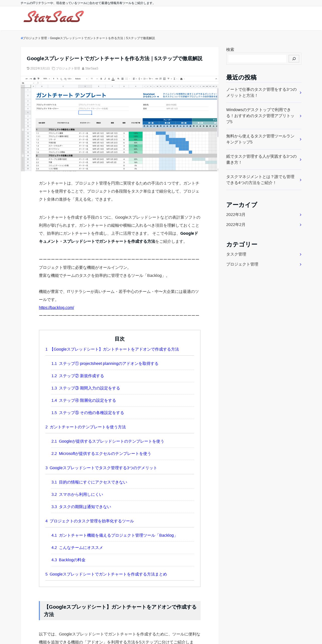
Task: Click the post date 2022年3月1日
Action: pos(40,68)
